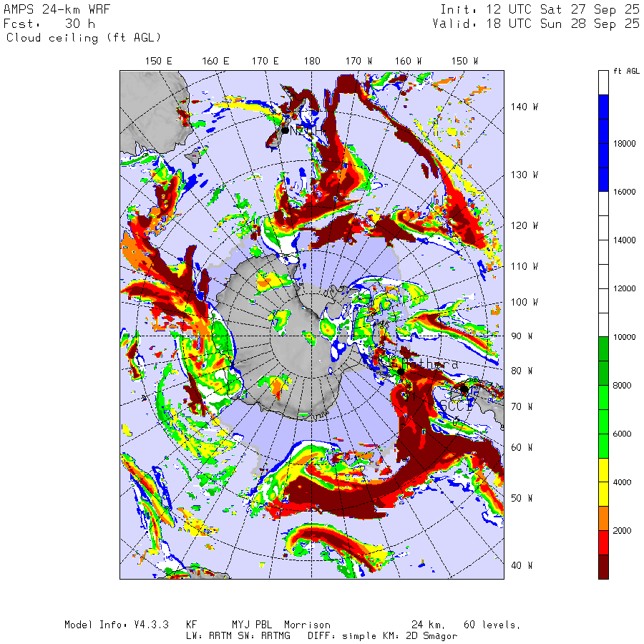Click the '110 W' longitude label
644x644 pixels.
click(525, 267)
